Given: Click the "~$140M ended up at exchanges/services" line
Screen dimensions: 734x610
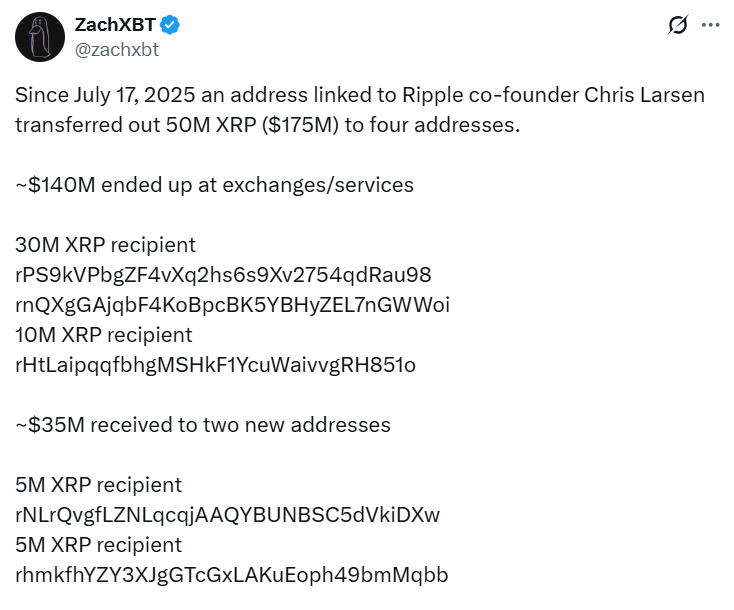Looking at the screenshot, I should pyautogui.click(x=214, y=185).
